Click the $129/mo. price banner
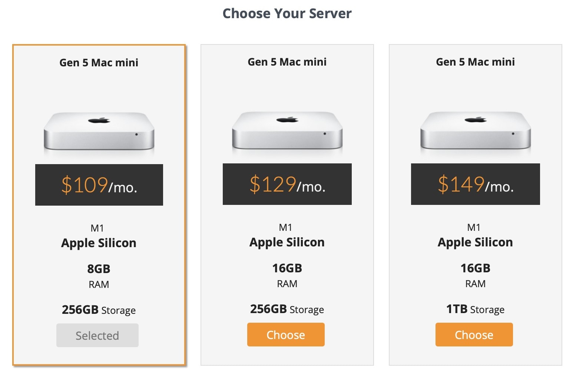The height and width of the screenshot is (392, 576). [x=287, y=184]
